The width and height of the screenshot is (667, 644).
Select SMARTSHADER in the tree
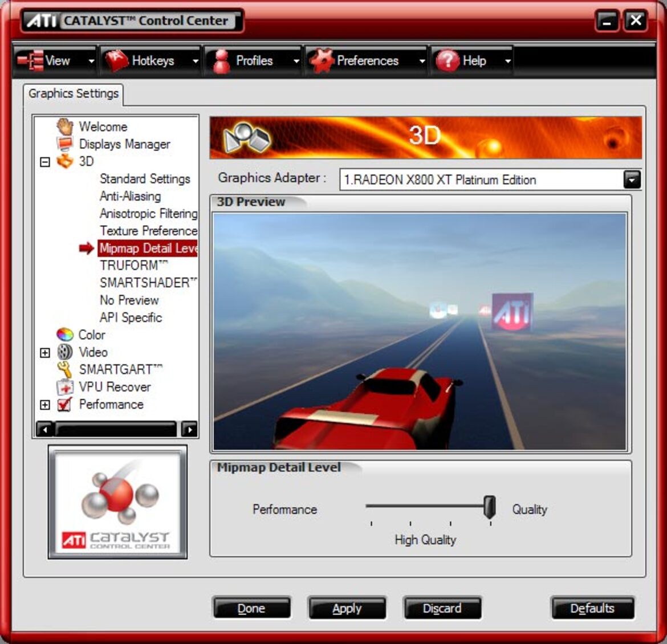tap(148, 283)
